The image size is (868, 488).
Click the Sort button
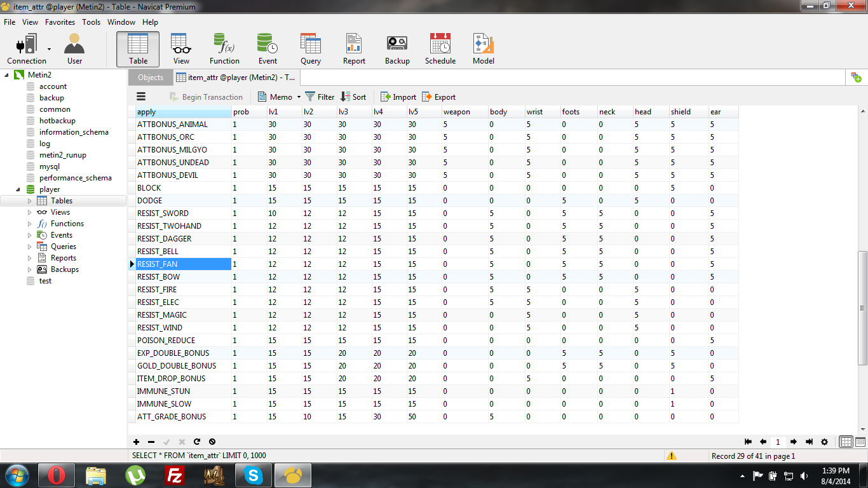(353, 97)
